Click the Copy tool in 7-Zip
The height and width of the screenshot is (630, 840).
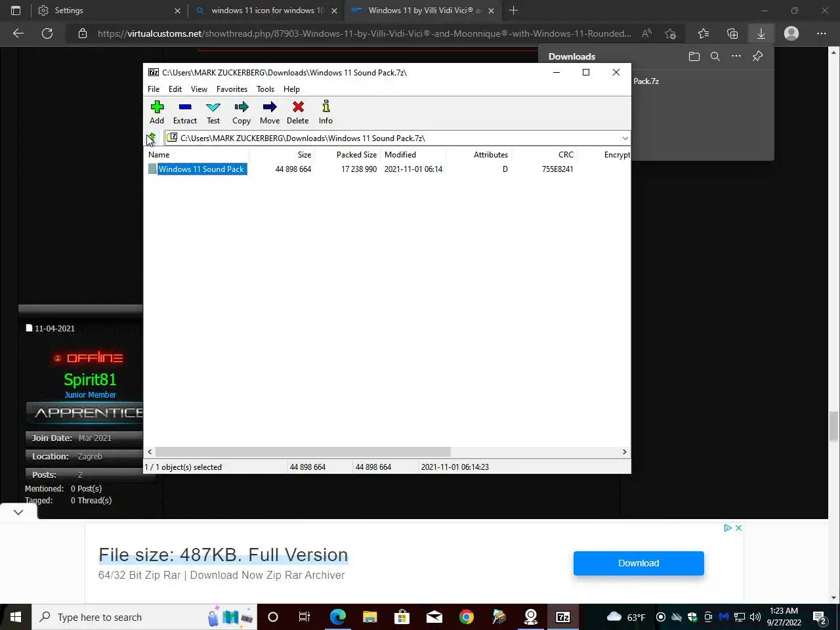pyautogui.click(x=241, y=112)
